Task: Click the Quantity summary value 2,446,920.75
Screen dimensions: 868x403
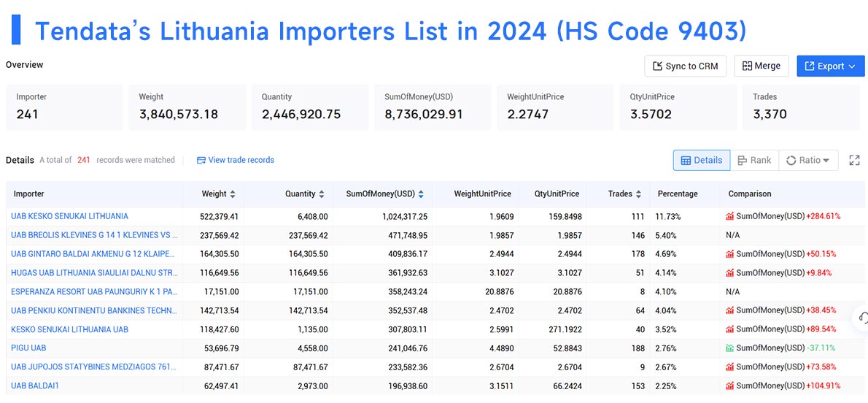Action: (x=301, y=115)
